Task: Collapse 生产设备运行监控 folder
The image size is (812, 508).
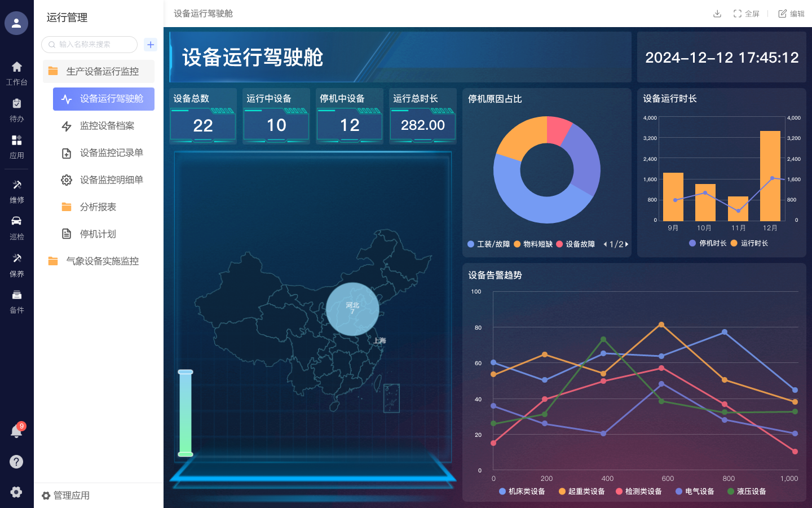Action: click(x=99, y=71)
